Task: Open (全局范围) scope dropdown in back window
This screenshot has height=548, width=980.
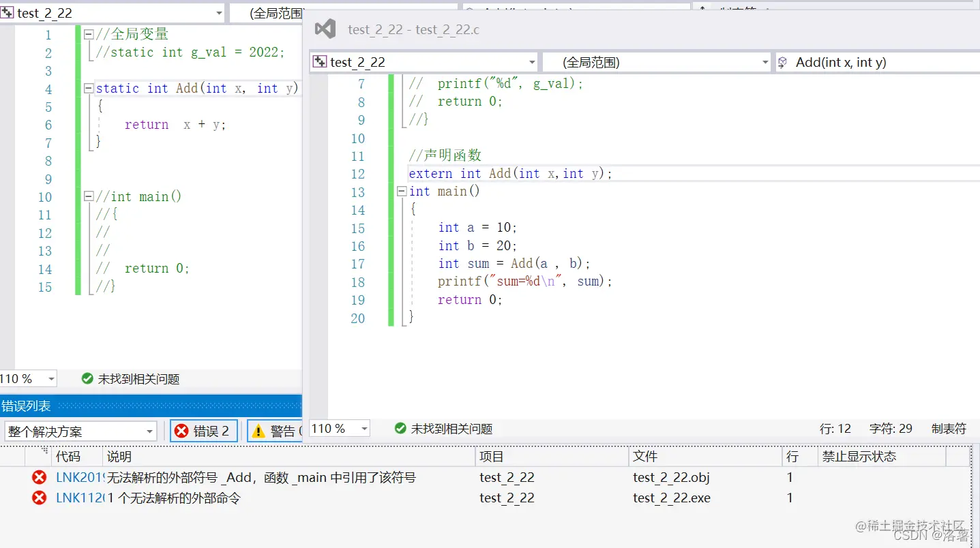Action: (266, 13)
